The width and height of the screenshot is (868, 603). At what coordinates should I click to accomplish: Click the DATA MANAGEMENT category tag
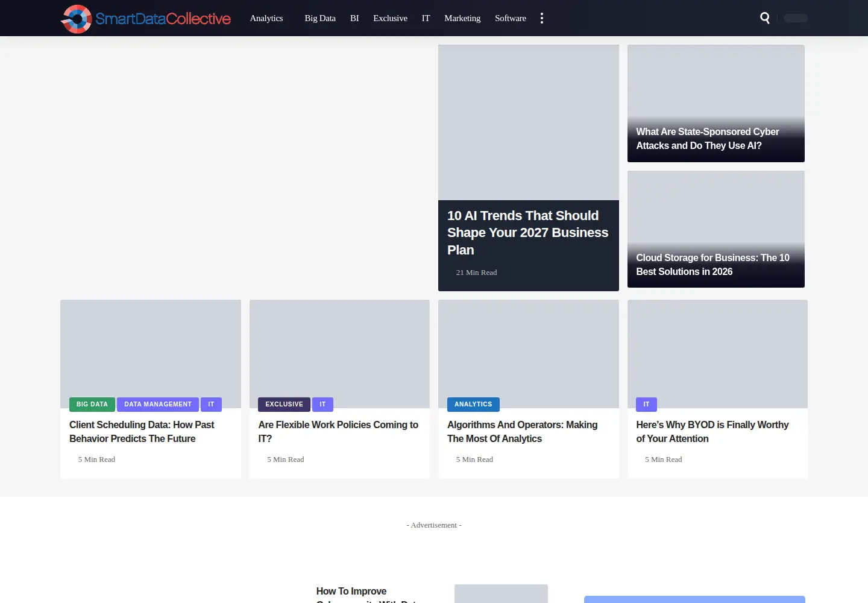click(158, 405)
